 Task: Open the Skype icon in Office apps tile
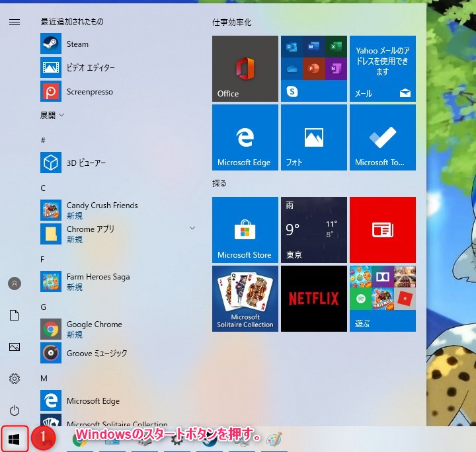(292, 91)
